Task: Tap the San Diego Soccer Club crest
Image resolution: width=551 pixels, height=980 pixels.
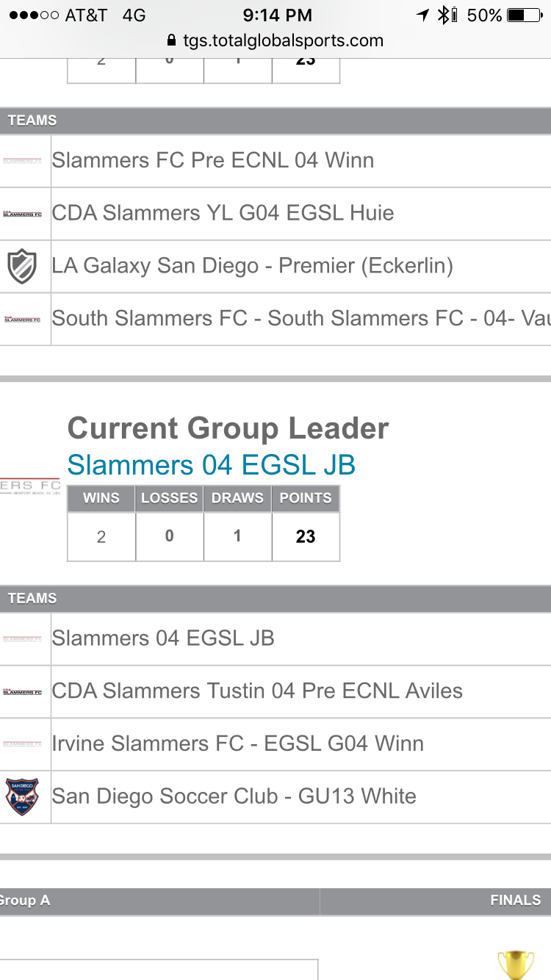Action: coord(22,796)
